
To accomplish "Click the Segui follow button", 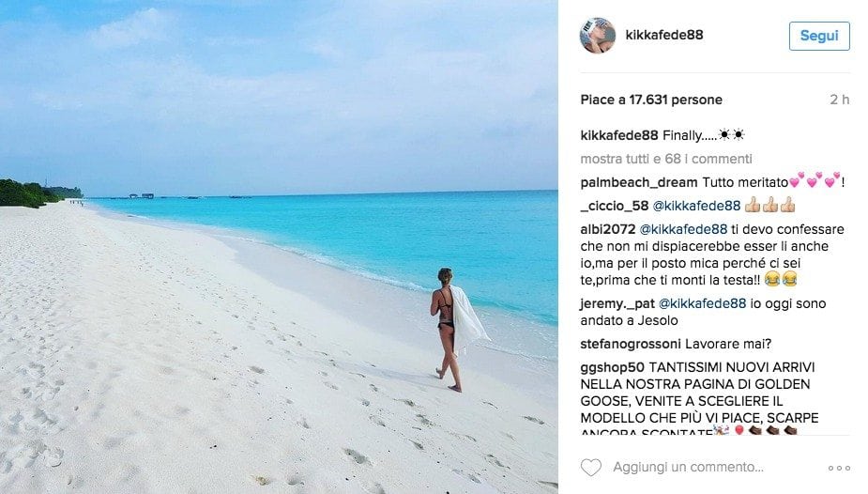I will [819, 36].
